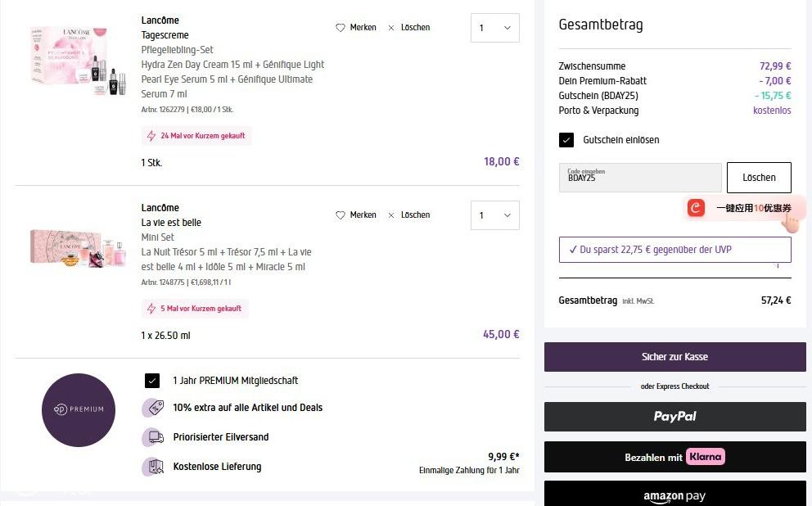Open quantity dropdown for Tagescreme set

coord(494,28)
